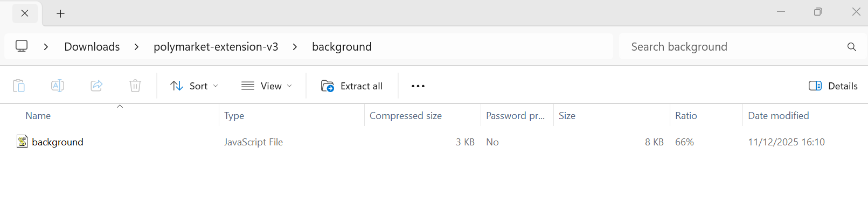Image resolution: width=868 pixels, height=217 pixels.
Task: Select the background JavaScript file icon
Action: click(22, 142)
